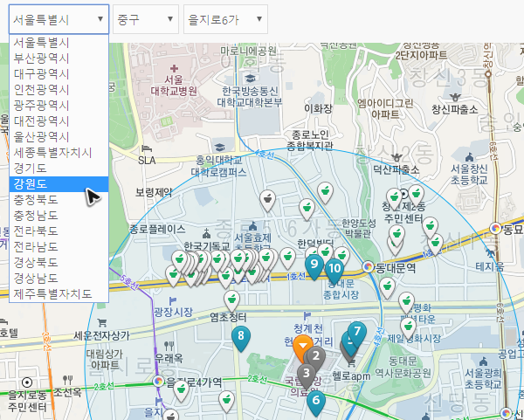
Task: Select 부산광역시 from the list
Action: 59,59
